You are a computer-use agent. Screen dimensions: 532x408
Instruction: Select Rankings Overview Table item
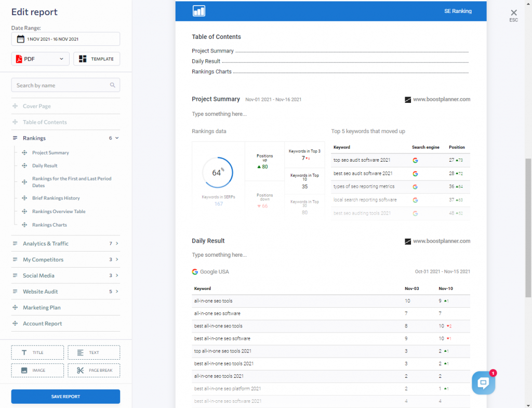click(59, 212)
